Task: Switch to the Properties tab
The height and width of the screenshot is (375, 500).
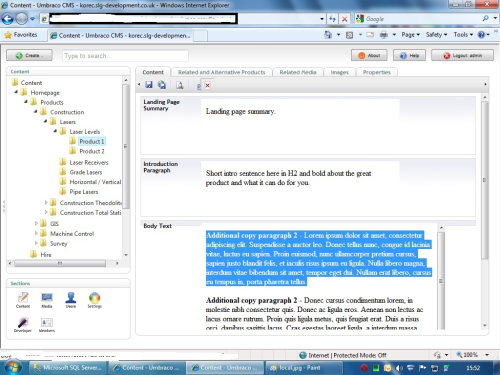Action: (x=377, y=72)
